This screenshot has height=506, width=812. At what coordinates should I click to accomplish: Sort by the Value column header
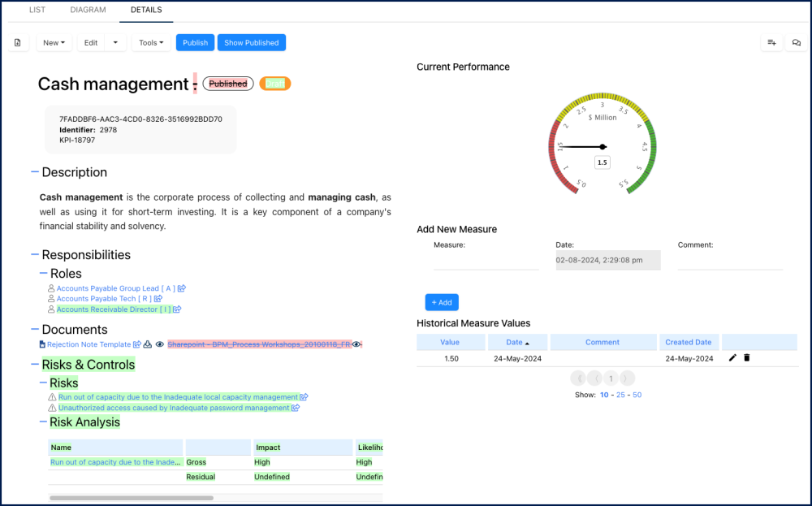450,342
